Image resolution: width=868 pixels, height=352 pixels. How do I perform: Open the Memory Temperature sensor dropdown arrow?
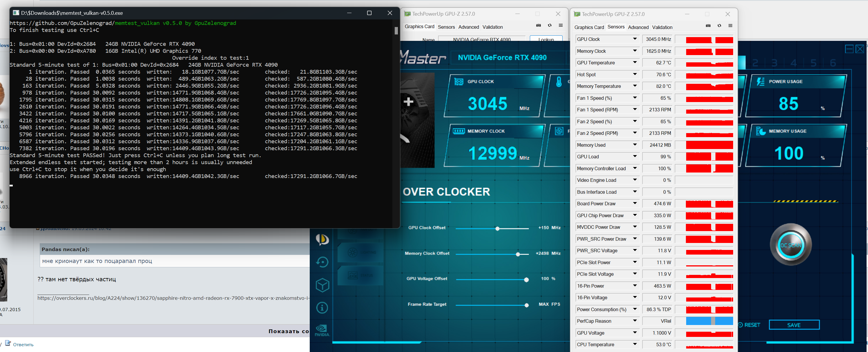[635, 86]
